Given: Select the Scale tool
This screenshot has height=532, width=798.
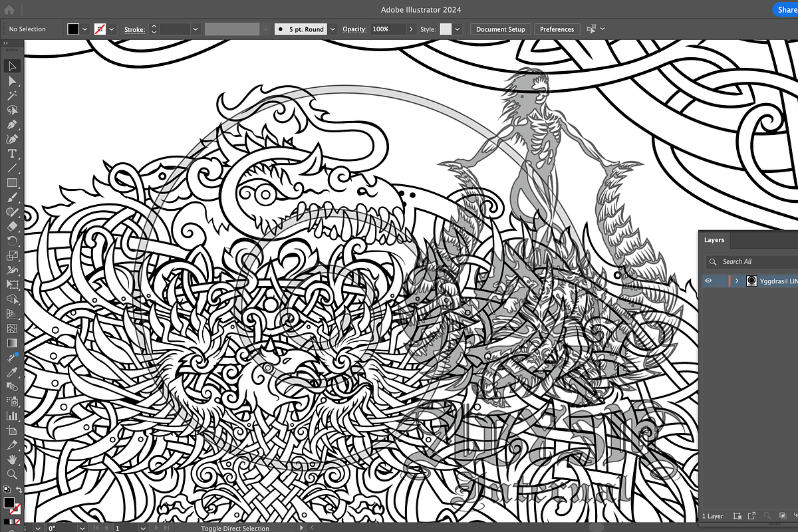Looking at the screenshot, I should click(12, 255).
